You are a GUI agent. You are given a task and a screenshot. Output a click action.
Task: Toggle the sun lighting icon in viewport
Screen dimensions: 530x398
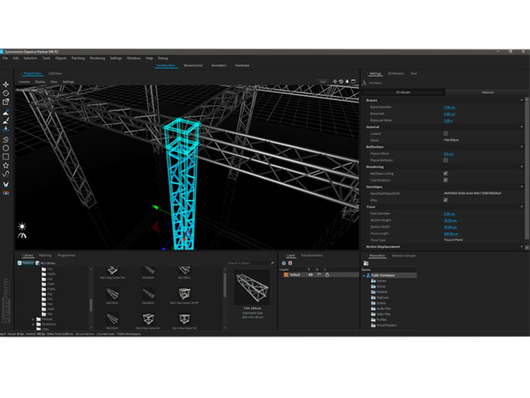point(22,226)
